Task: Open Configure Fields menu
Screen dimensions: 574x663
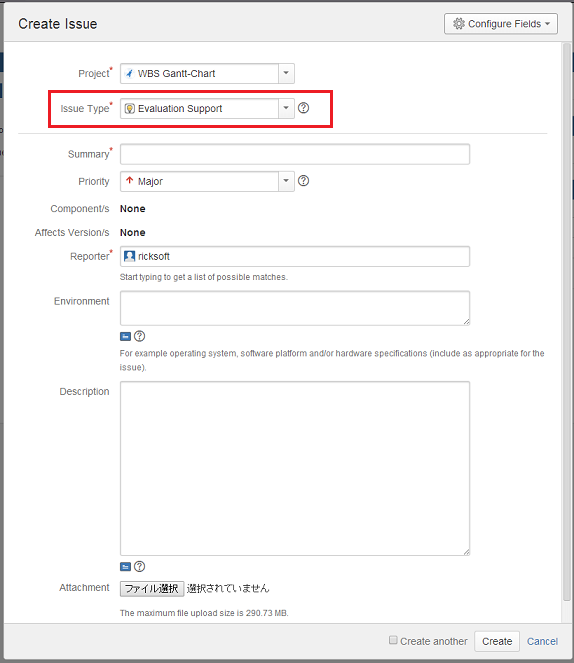Action: coord(501,24)
